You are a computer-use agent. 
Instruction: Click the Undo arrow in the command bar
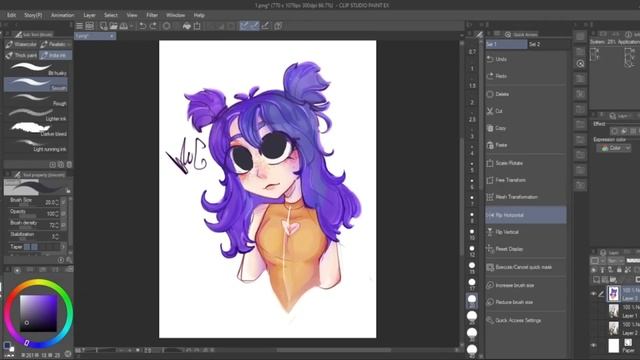click(142, 26)
